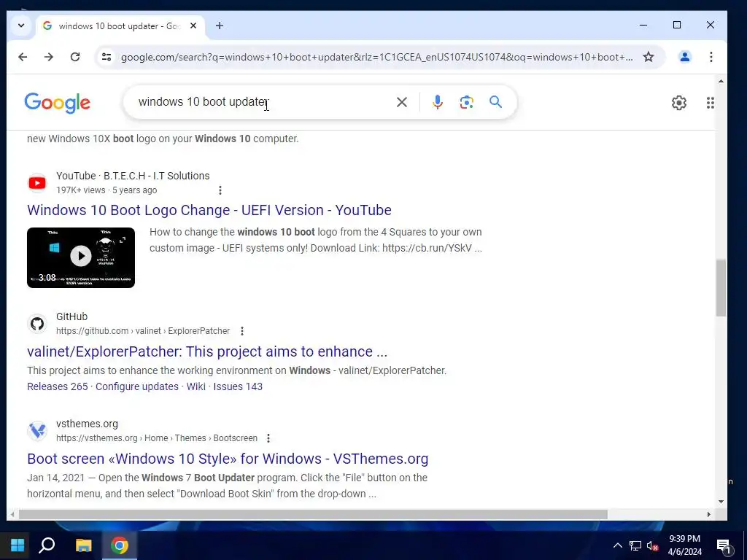
Task: Open the Windows Start menu
Action: 18,545
